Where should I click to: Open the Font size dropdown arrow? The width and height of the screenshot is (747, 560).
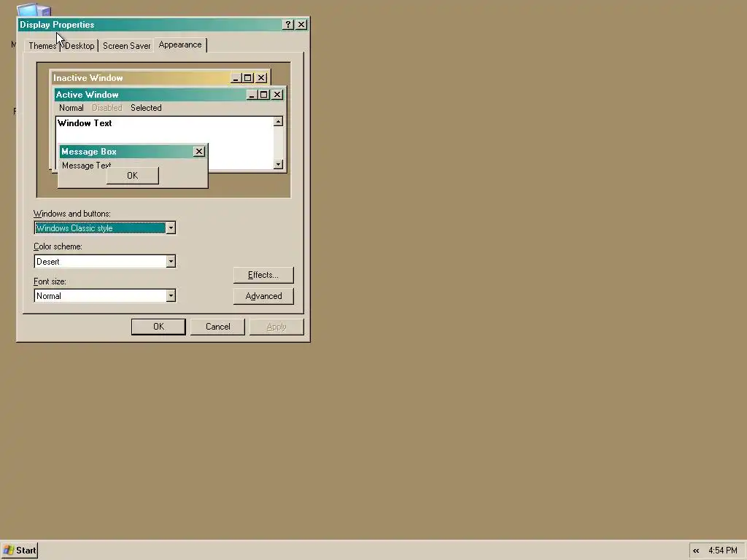(x=171, y=296)
